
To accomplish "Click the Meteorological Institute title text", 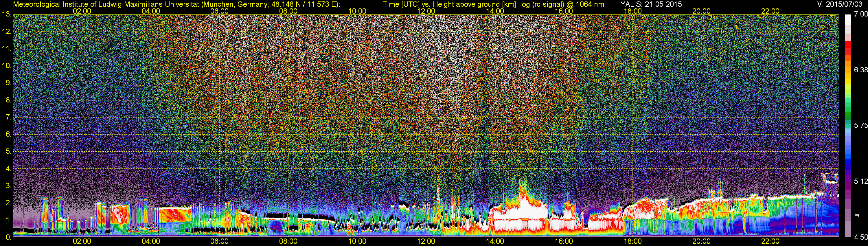I will pyautogui.click(x=176, y=4).
